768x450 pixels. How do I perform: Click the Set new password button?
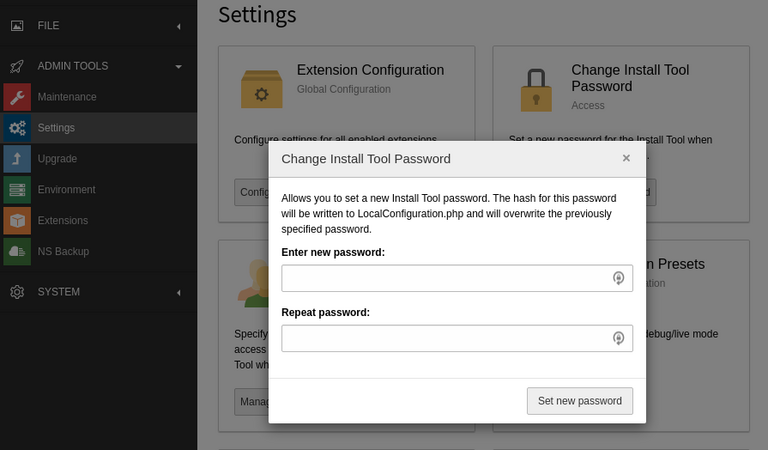[x=580, y=401]
